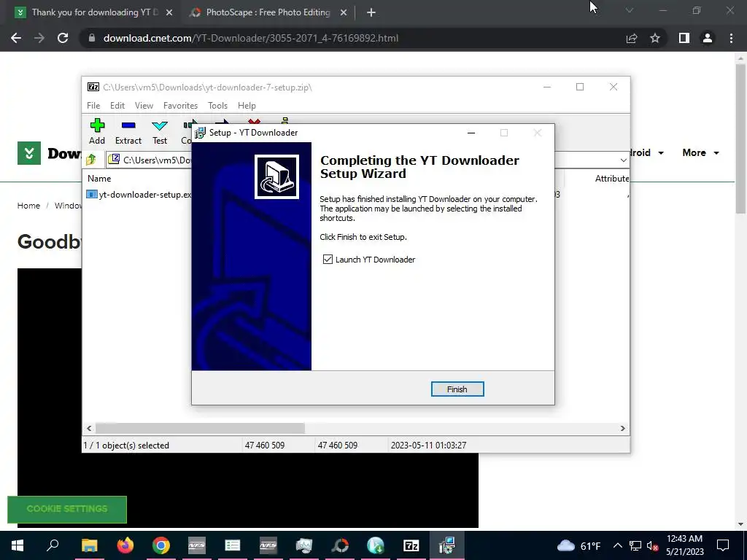Open the 7-Zip View menu

(144, 105)
